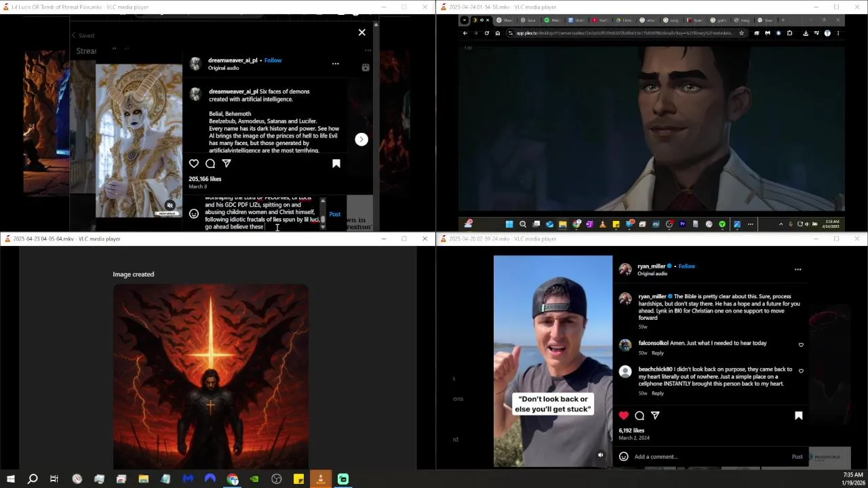The height and width of the screenshot is (488, 868).
Task: Open the browser three-dot menu
Action: [838, 33]
